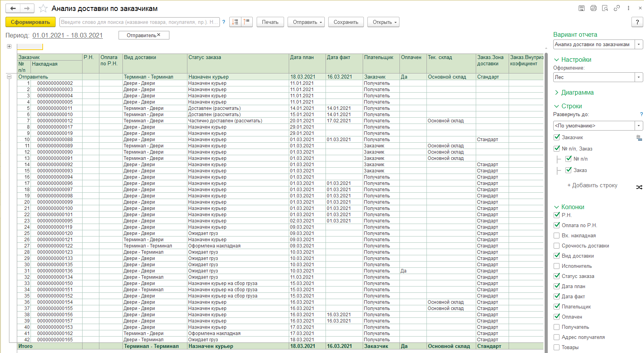Click the printer icon in title bar
Viewport: 644px width, 353px height.
pyautogui.click(x=594, y=8)
